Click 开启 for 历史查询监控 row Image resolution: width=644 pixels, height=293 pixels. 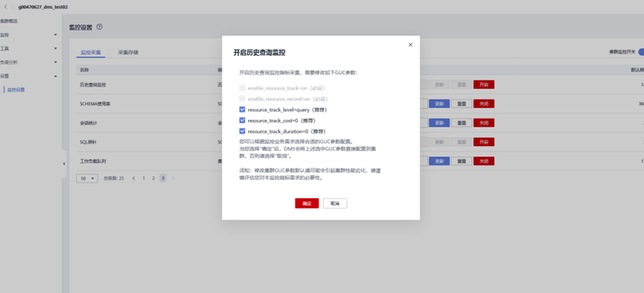tap(484, 84)
